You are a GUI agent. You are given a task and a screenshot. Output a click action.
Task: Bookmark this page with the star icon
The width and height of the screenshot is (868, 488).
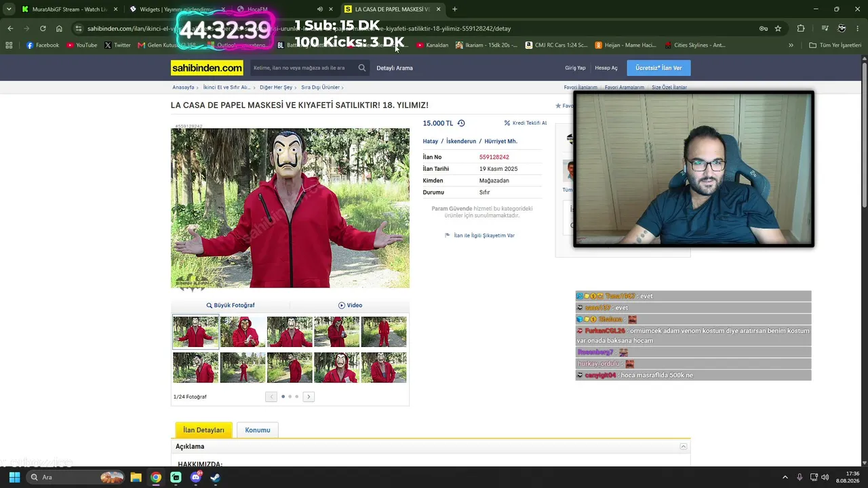point(778,28)
